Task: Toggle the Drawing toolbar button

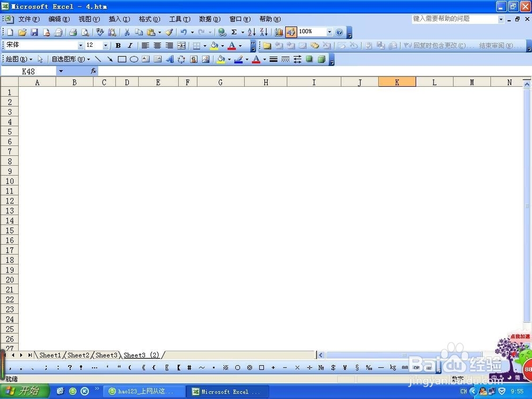Action: [x=291, y=32]
